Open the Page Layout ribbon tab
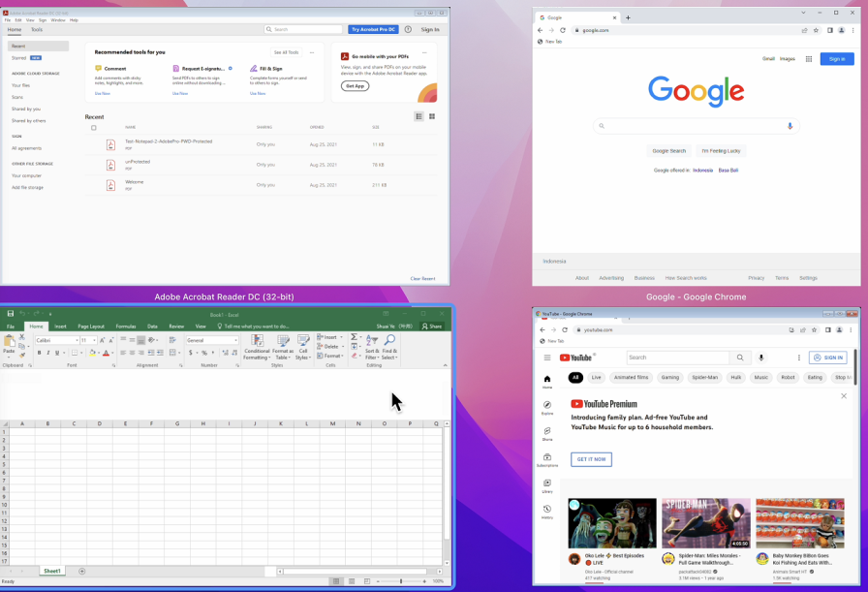Image resolution: width=868 pixels, height=592 pixels. click(91, 327)
